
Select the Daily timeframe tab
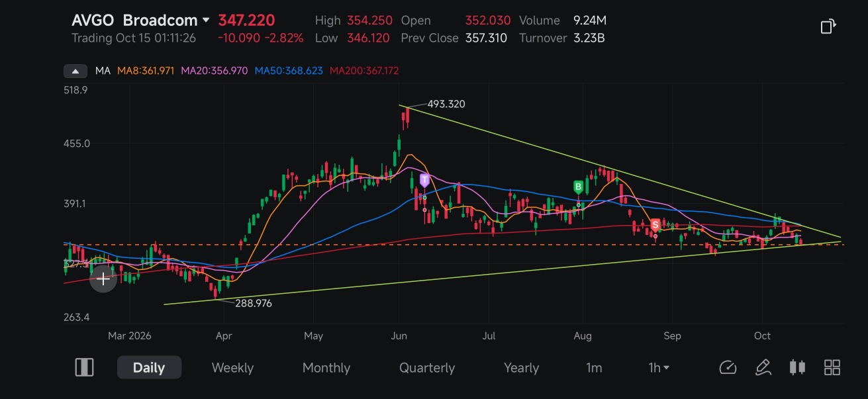[x=149, y=367]
